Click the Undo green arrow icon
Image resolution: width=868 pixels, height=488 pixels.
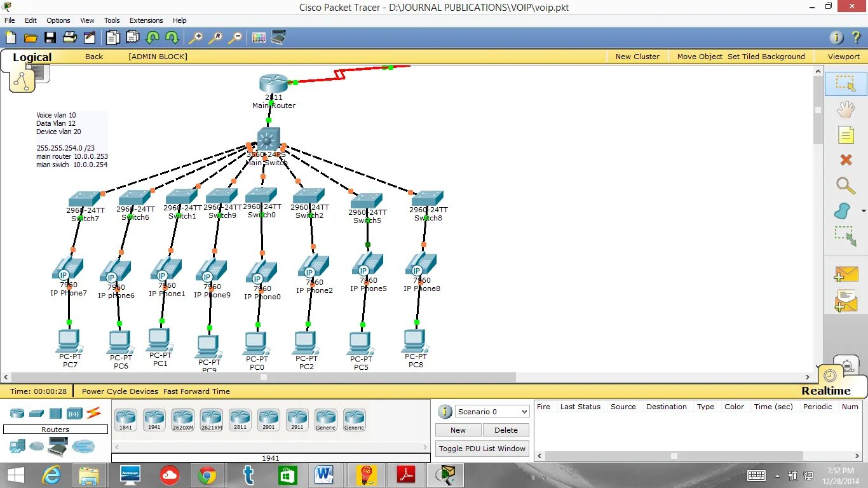(x=152, y=37)
